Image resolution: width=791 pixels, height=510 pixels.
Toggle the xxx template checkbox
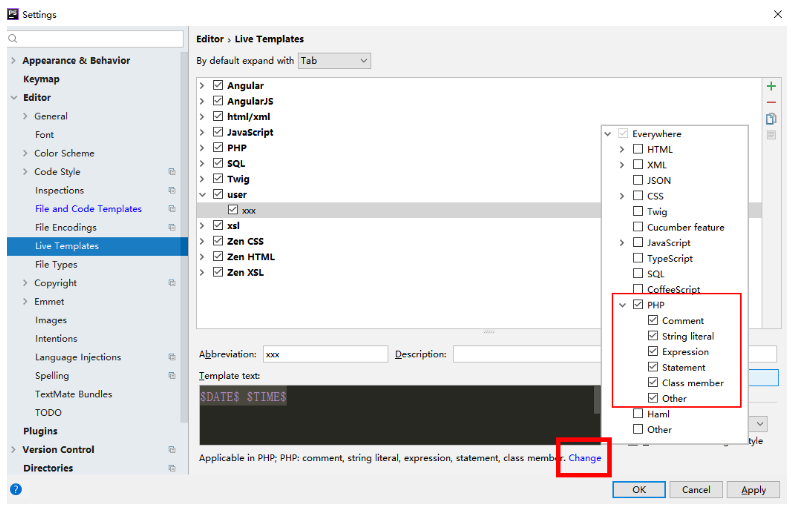click(x=233, y=210)
